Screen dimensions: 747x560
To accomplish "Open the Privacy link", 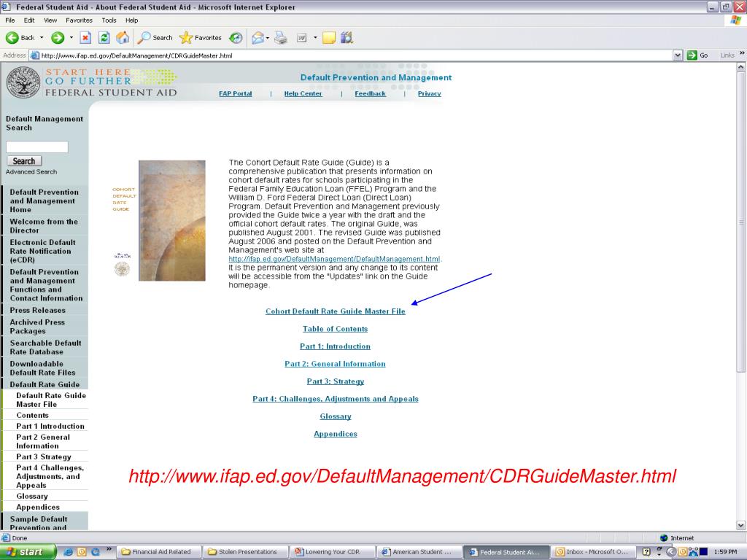I will point(429,94).
